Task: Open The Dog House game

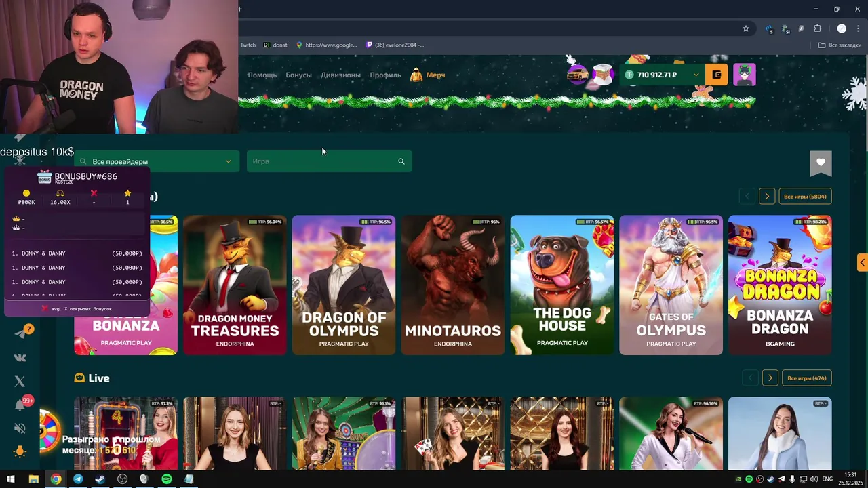Action: coord(562,285)
